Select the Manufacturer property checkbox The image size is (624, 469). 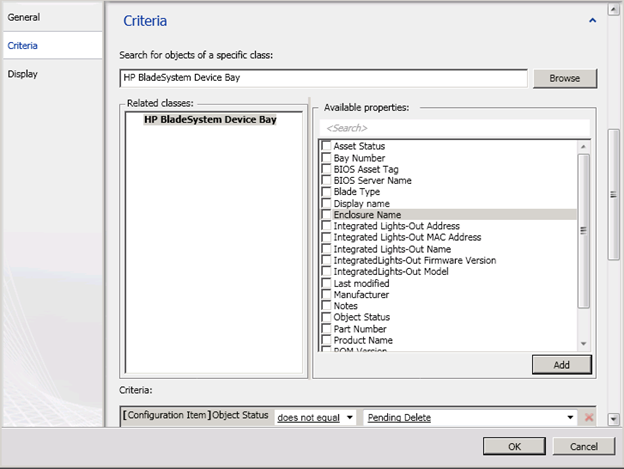click(326, 295)
